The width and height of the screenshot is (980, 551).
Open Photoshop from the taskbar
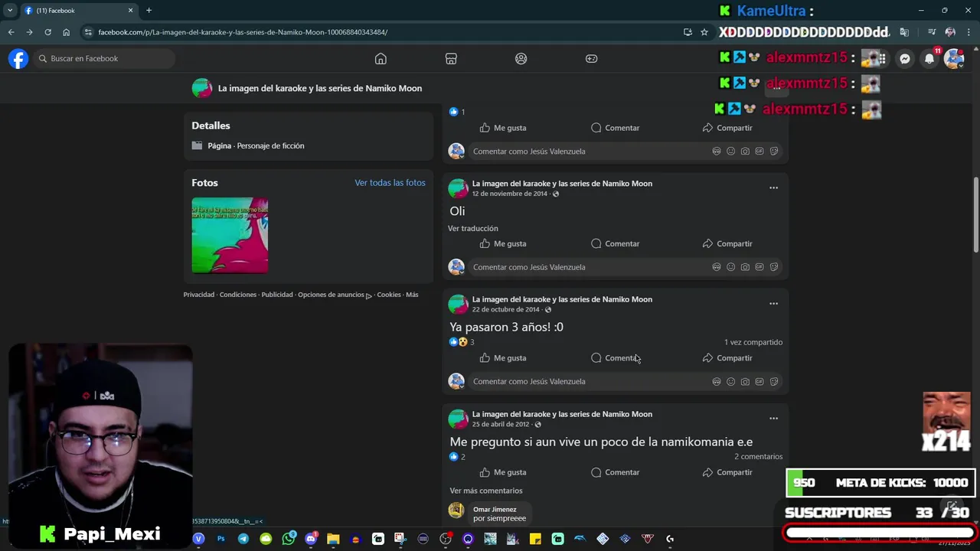point(220,539)
